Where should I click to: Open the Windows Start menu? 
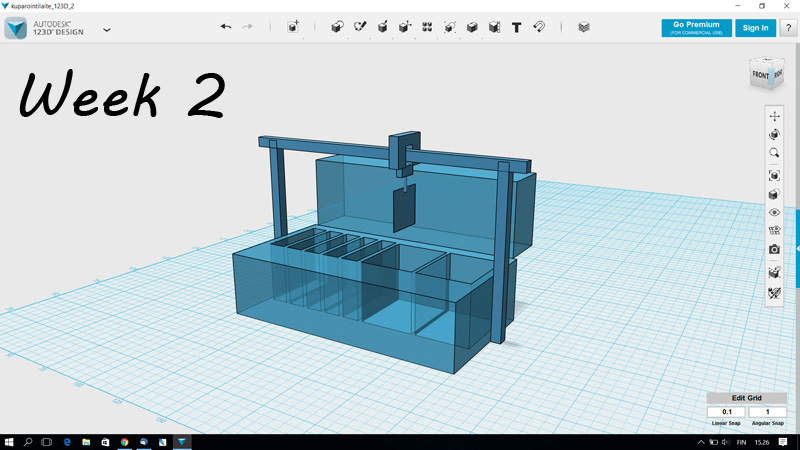(x=9, y=442)
